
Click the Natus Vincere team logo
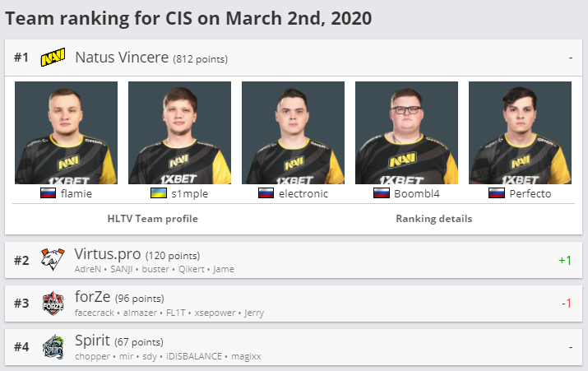53,58
